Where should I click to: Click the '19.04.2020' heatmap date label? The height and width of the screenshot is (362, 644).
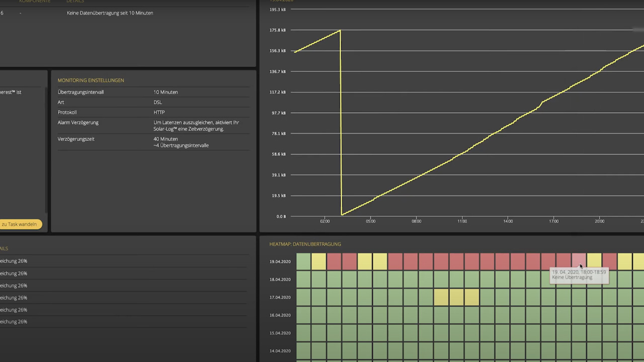click(x=280, y=261)
